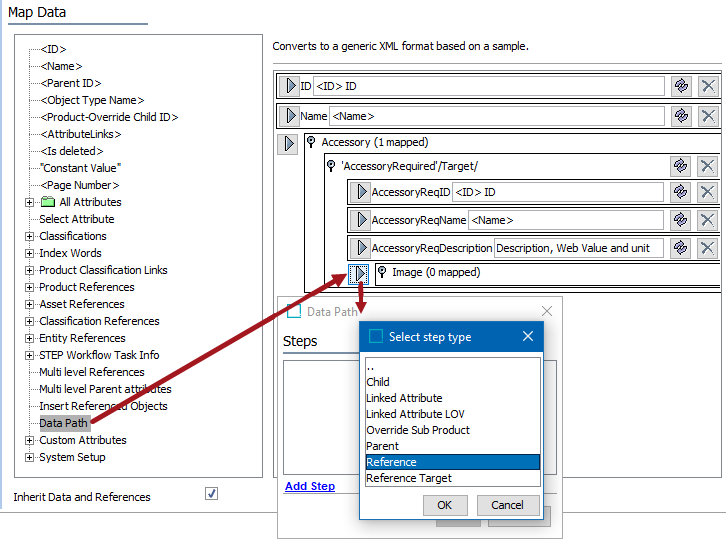Expand the Classifications tree node
726x539 pixels.
[x=29, y=237]
